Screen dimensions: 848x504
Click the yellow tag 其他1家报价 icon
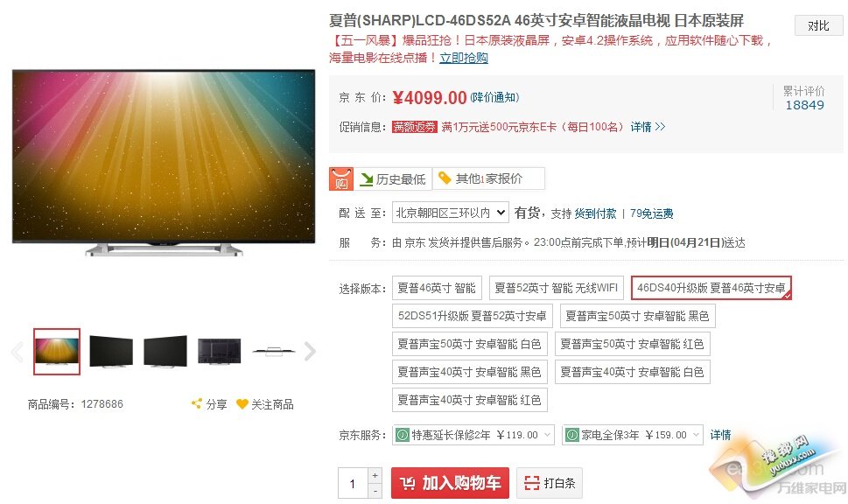[445, 178]
